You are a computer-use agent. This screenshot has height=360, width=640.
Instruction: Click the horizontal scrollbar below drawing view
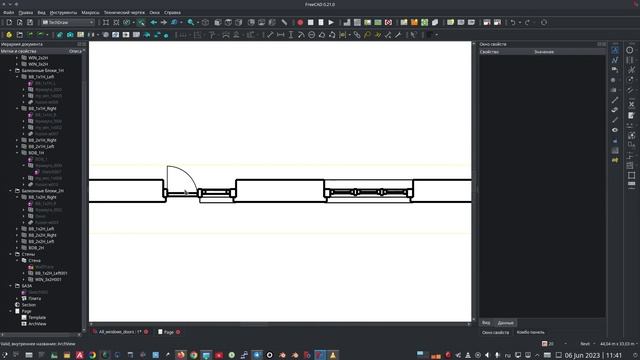[x=280, y=324]
